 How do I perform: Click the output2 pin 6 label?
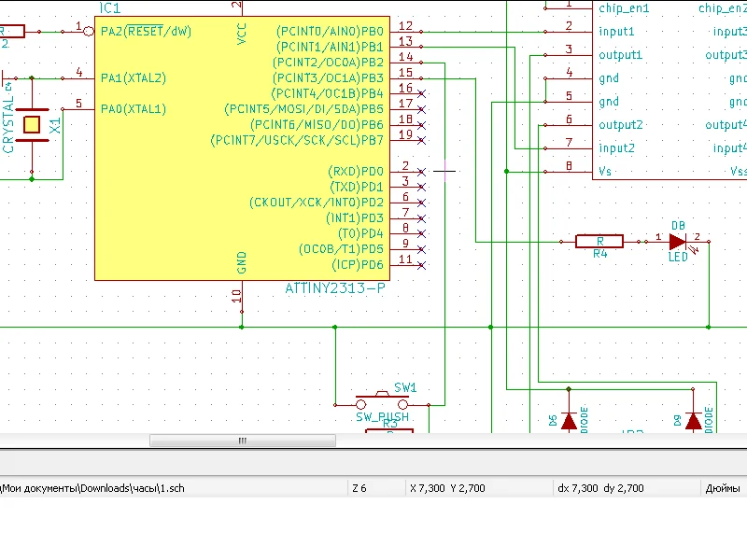coord(620,125)
